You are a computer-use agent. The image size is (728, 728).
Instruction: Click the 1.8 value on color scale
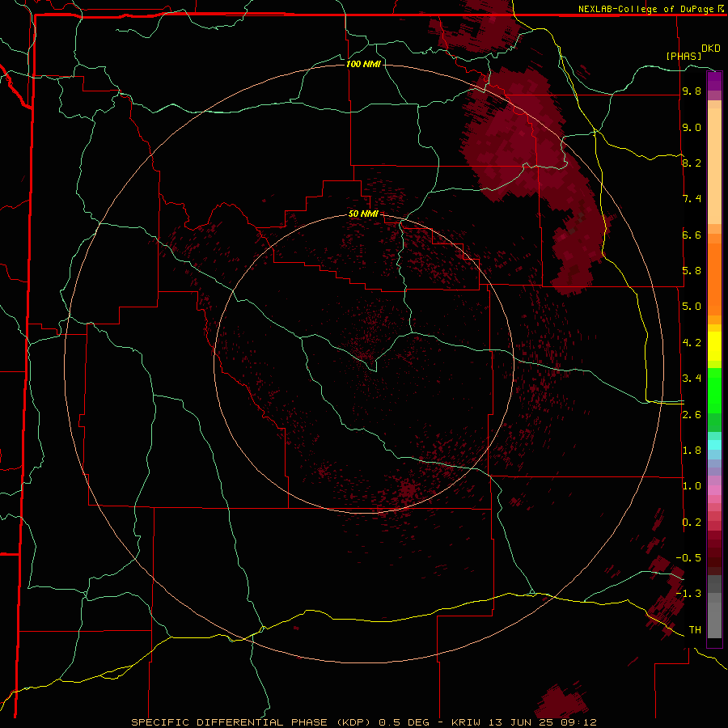click(x=692, y=451)
